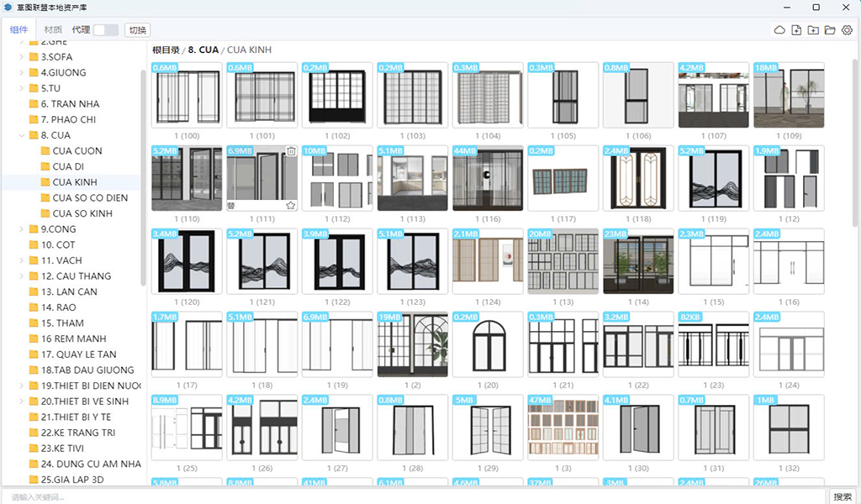This screenshot has width=861, height=504.
Task: Click the 根目录 breadcrumb link
Action: coord(166,50)
